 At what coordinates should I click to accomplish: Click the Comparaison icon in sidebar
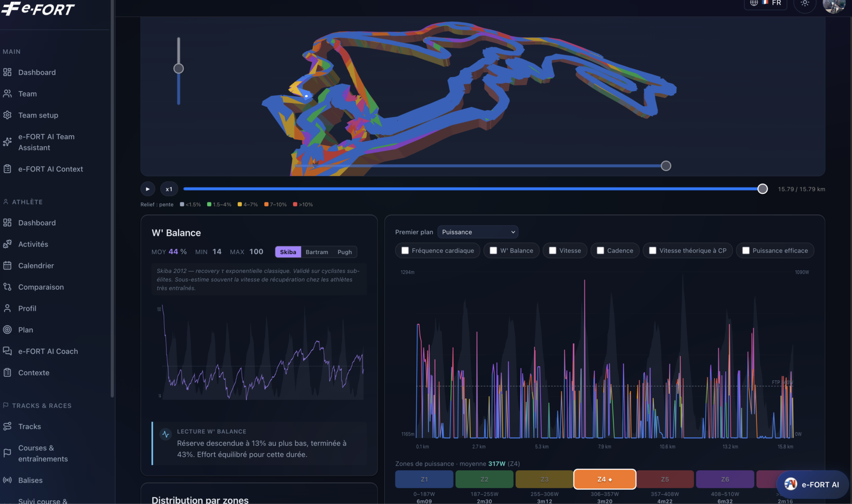[7, 287]
